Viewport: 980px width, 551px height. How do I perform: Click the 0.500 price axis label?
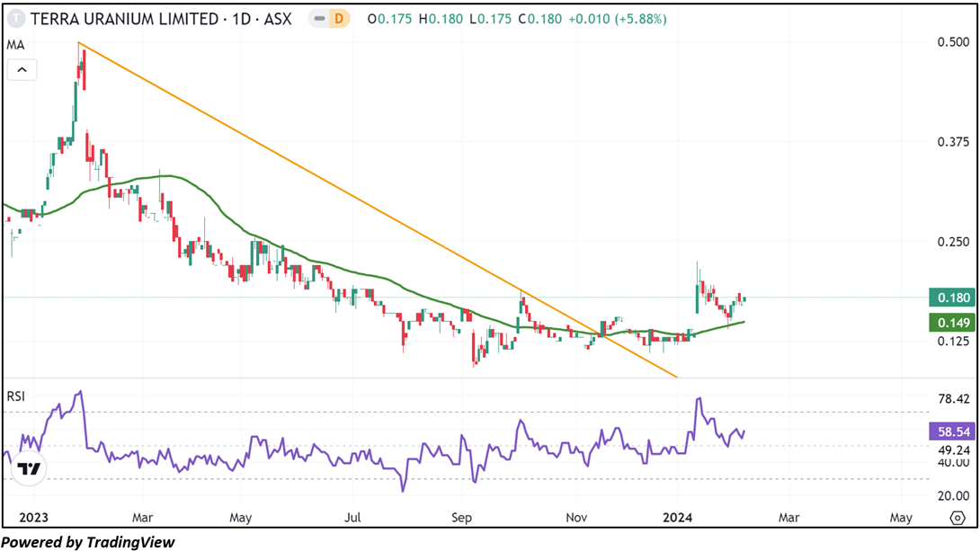(953, 42)
